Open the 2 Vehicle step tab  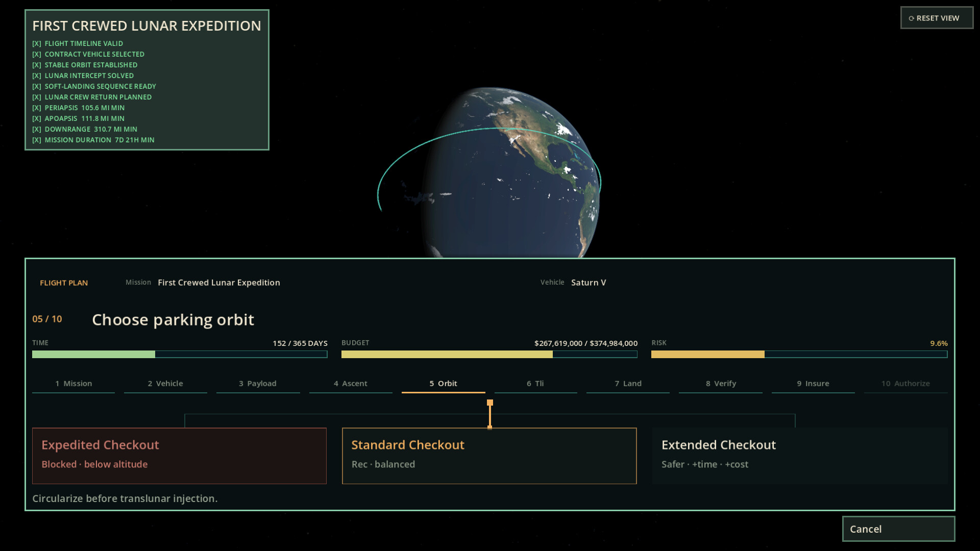point(165,384)
